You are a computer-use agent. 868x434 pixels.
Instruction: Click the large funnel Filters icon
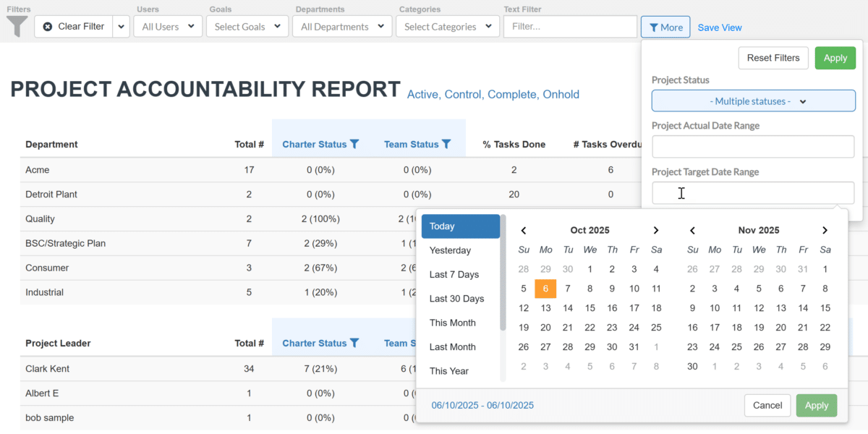tap(17, 27)
